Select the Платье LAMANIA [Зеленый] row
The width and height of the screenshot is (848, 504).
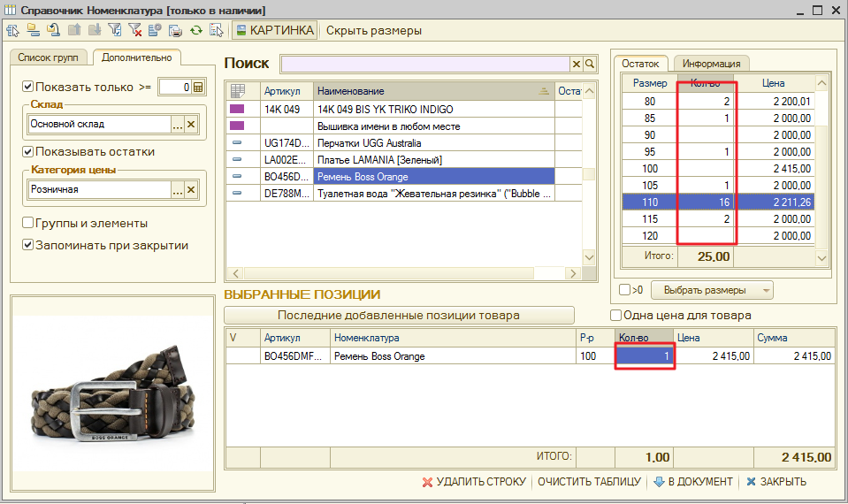[x=404, y=159]
